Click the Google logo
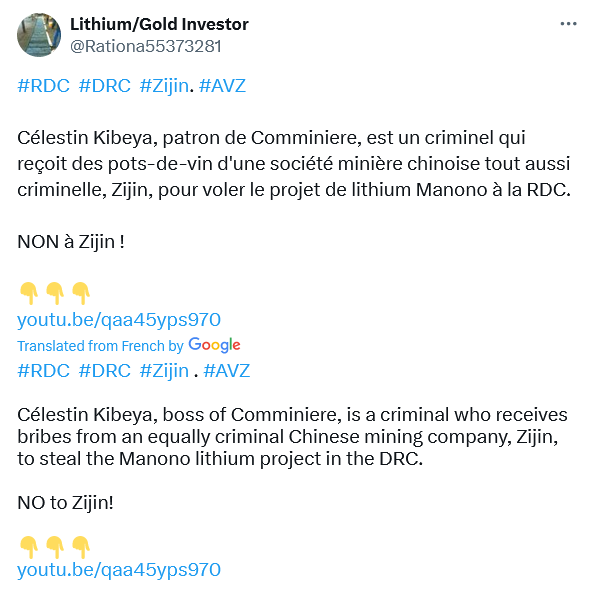Viewport: 590px width, 598px height. pos(214,345)
